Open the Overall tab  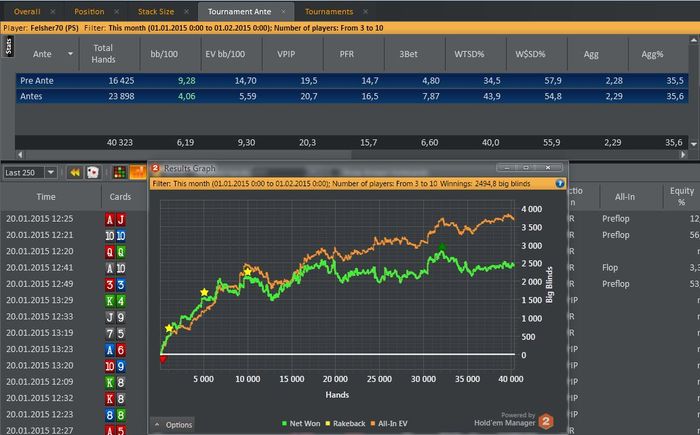pyautogui.click(x=27, y=12)
